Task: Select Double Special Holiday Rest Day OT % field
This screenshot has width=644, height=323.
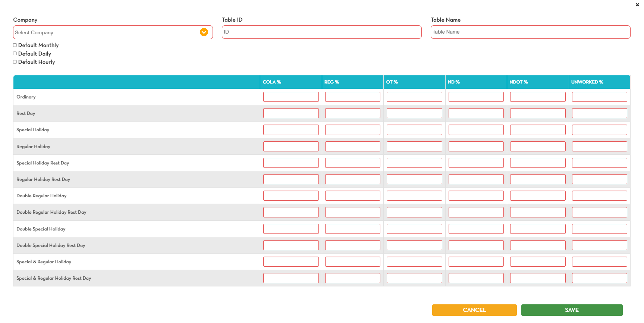Action: click(414, 245)
